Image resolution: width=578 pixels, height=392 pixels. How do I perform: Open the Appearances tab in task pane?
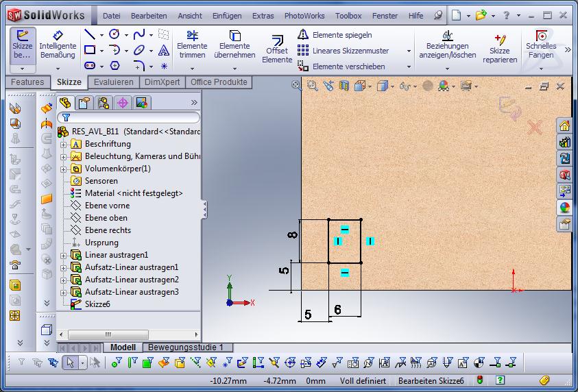pyautogui.click(x=564, y=208)
